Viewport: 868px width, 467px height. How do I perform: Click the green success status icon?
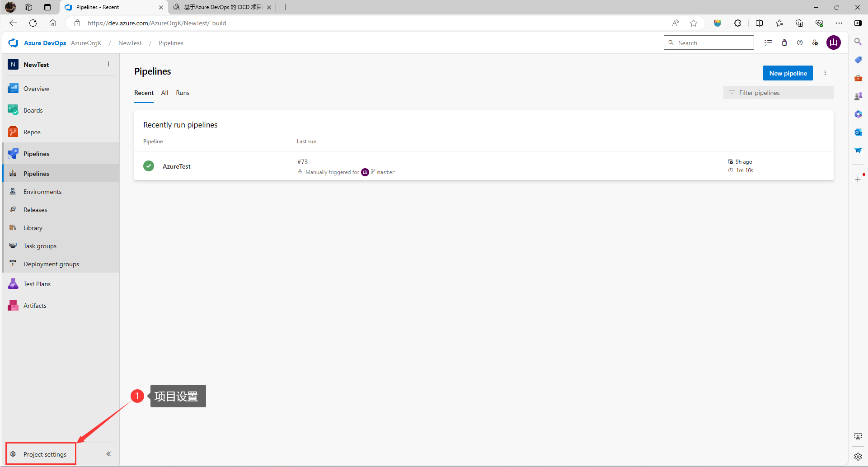coord(149,166)
